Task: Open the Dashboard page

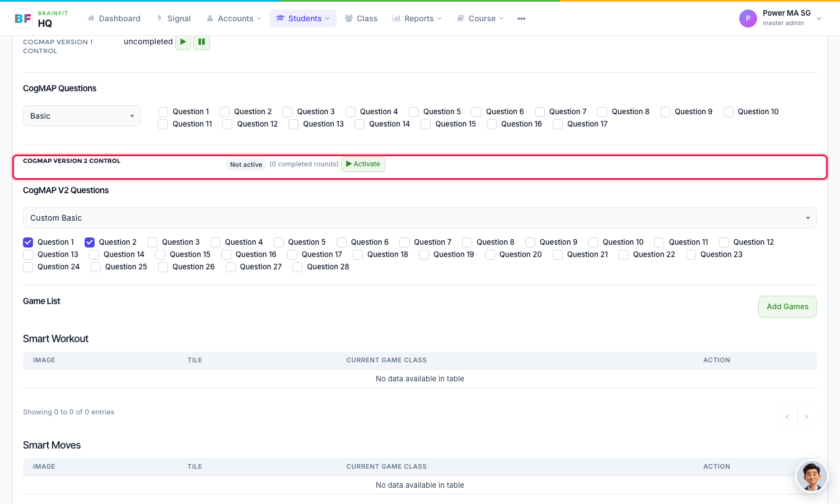Action: pos(114,18)
